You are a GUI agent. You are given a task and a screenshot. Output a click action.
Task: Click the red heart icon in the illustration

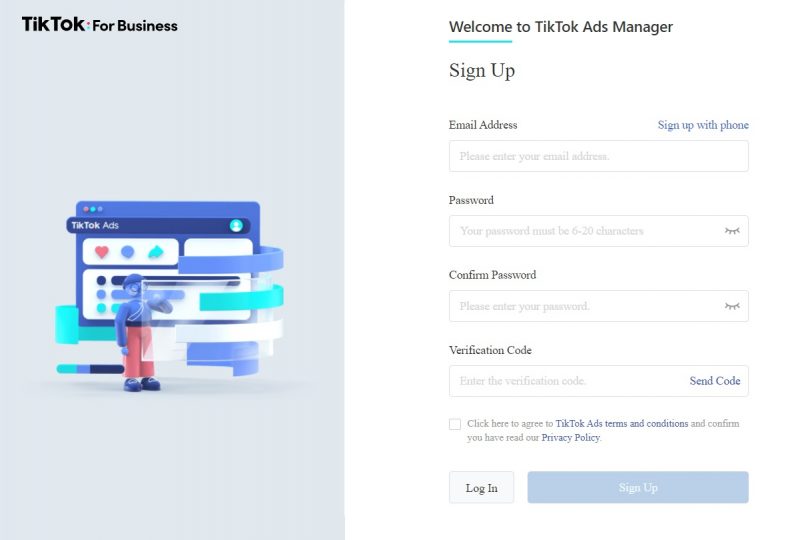click(102, 252)
